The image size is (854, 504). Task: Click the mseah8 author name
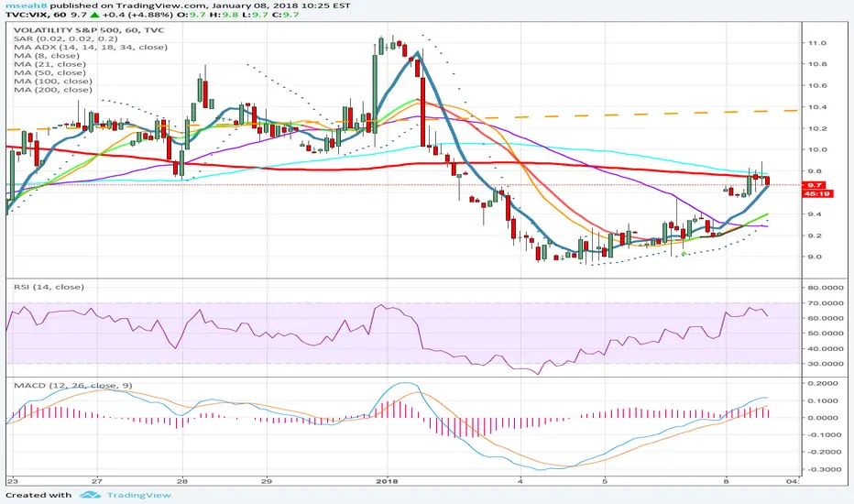(27, 5)
